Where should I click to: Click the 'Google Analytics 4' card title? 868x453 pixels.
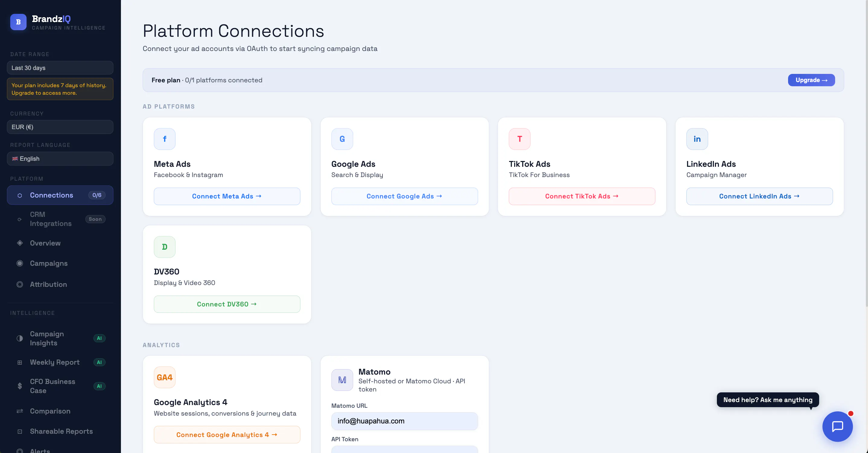(190, 402)
